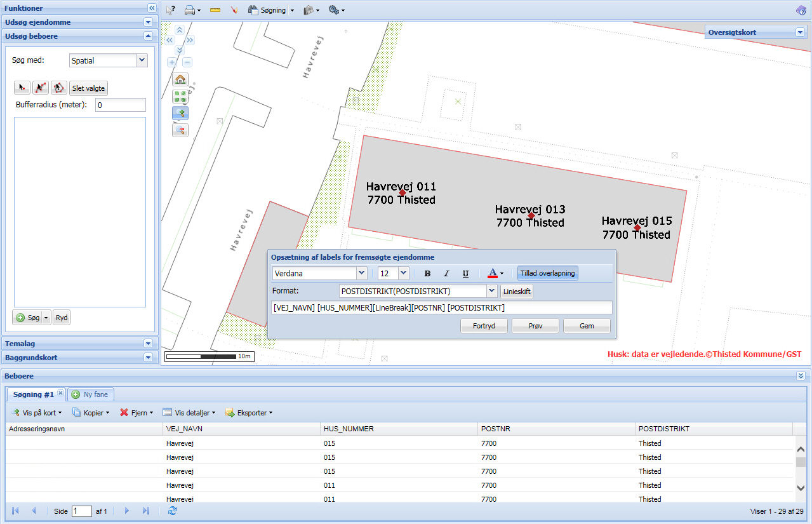Activate the zoom-out magnifier tool
The width and height of the screenshot is (812, 524).
tap(180, 130)
